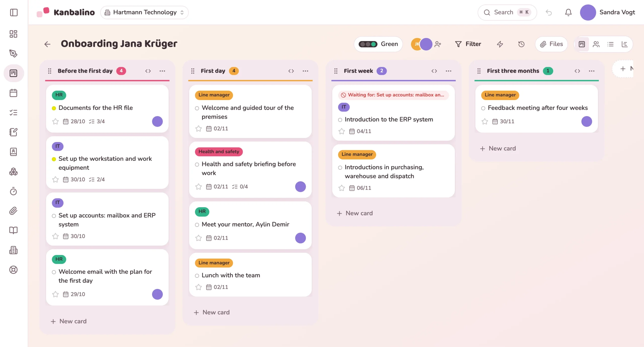Open the book icon in sidebar
Screen dimensions: 644x347
[x=14, y=230]
